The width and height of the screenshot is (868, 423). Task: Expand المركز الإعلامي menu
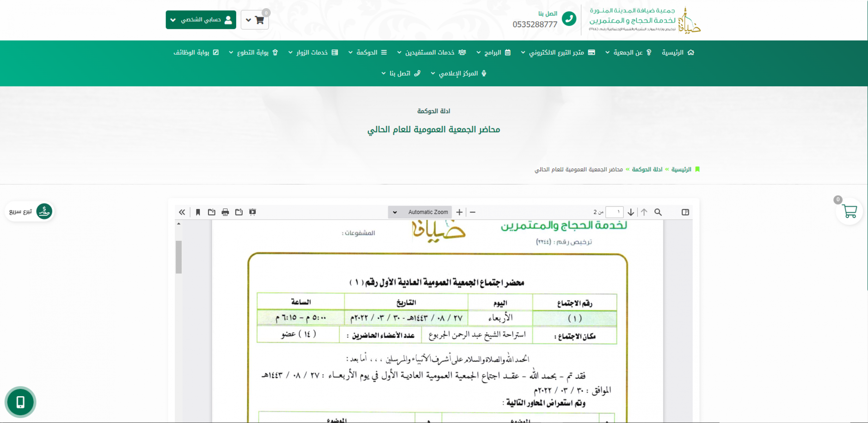point(459,73)
